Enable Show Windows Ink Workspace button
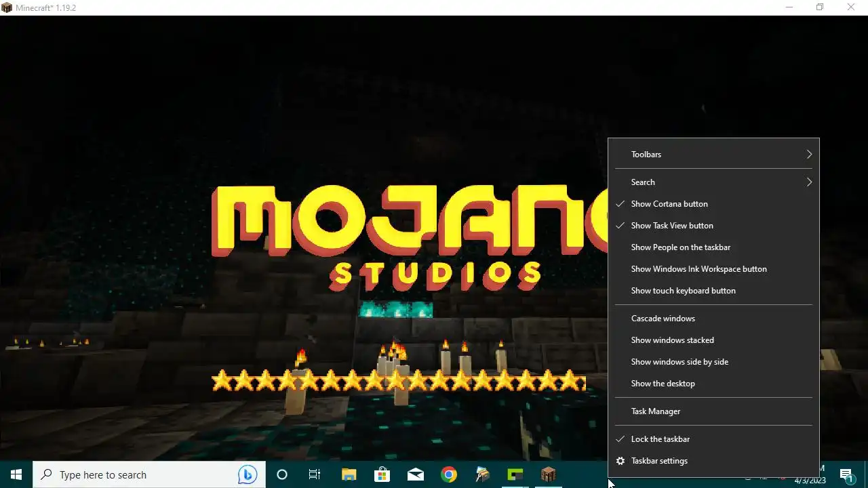The image size is (868, 488). click(x=713, y=269)
